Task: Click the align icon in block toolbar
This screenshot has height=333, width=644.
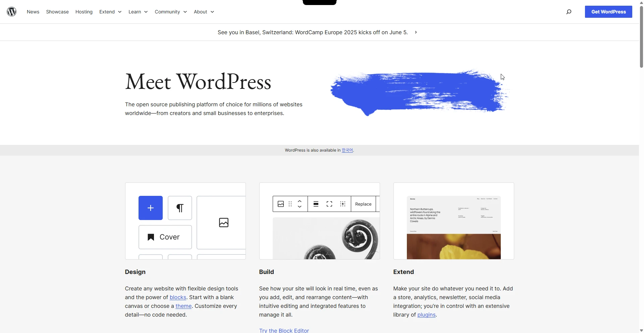Action: pyautogui.click(x=316, y=204)
